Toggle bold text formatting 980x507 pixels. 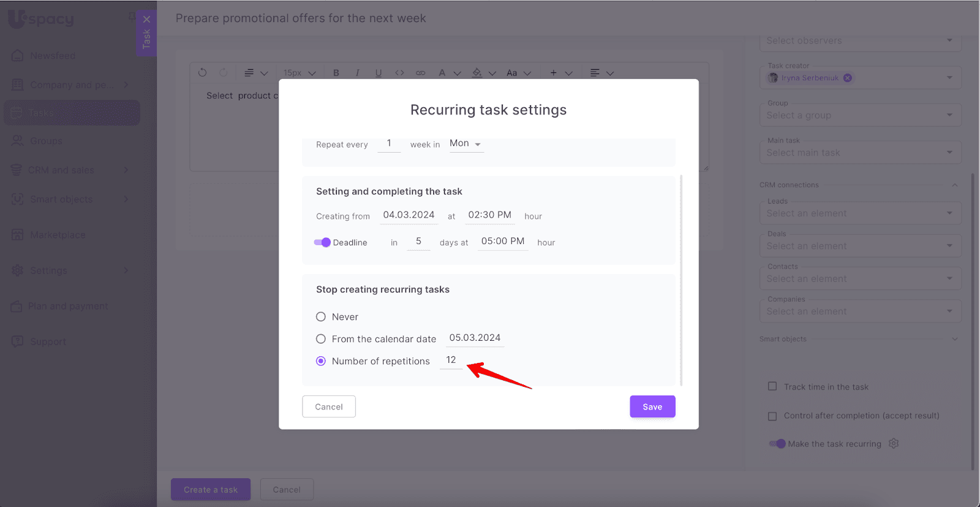point(336,73)
